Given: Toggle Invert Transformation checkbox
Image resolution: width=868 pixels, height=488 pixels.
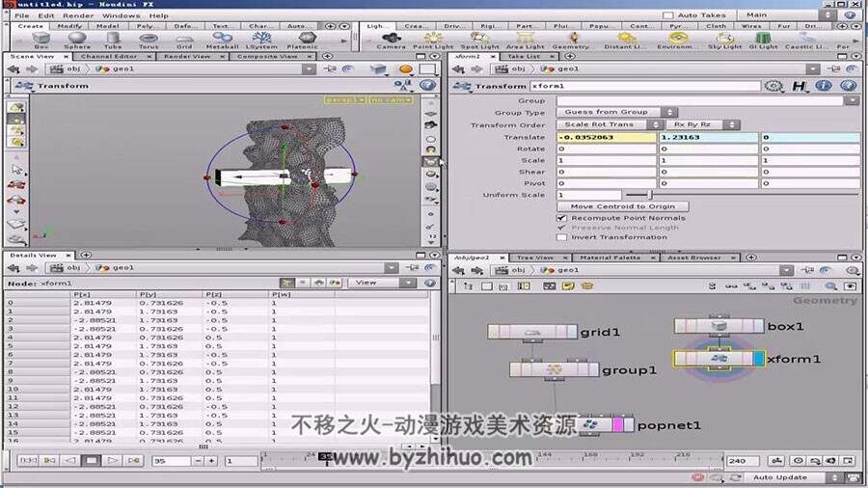Looking at the screenshot, I should coord(562,237).
